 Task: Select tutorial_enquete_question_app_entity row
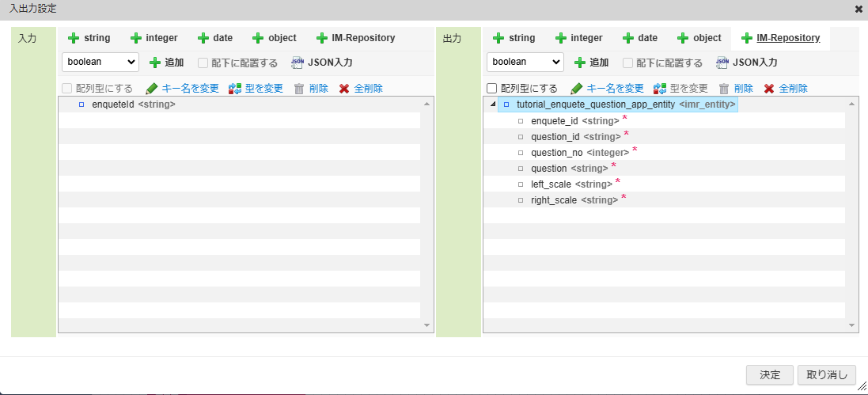coord(618,104)
